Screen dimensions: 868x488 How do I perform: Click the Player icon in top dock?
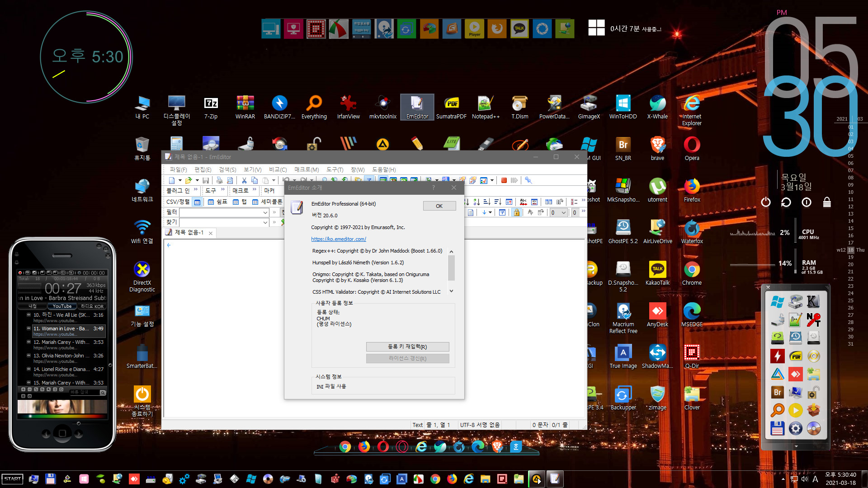[x=474, y=29]
